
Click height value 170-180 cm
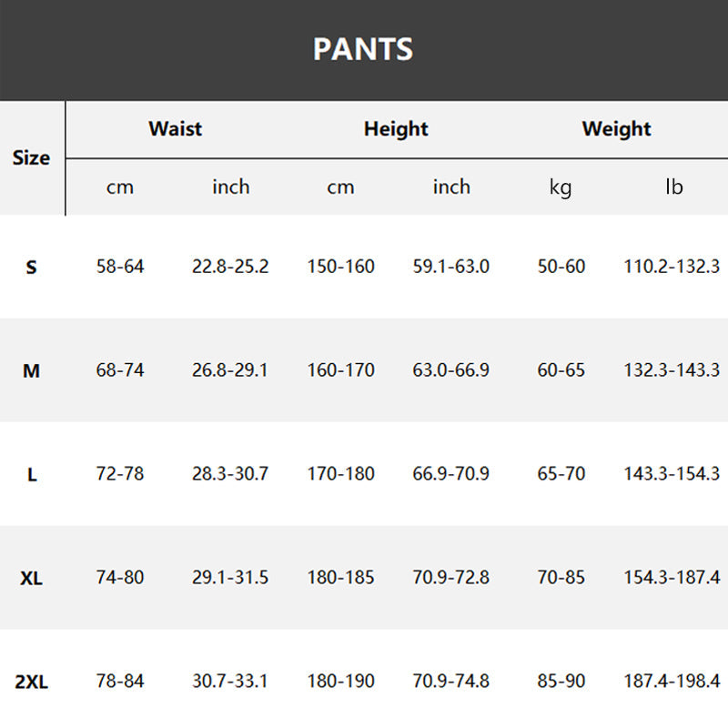(x=341, y=474)
